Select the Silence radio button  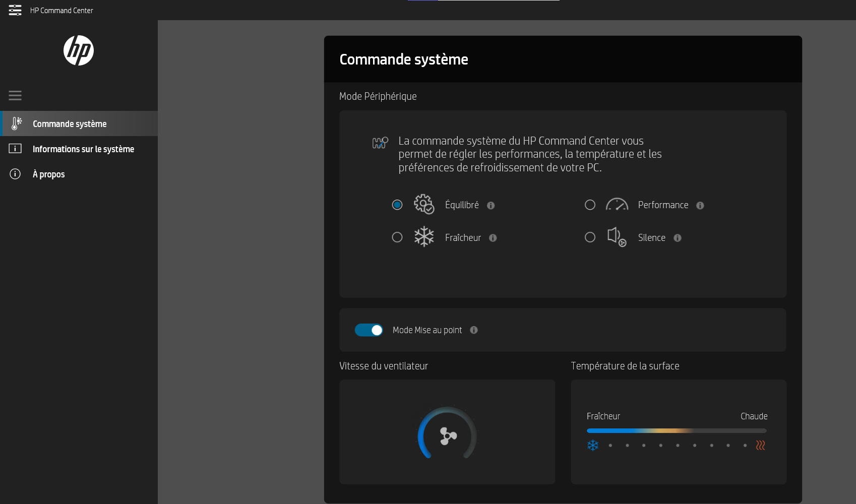click(590, 237)
